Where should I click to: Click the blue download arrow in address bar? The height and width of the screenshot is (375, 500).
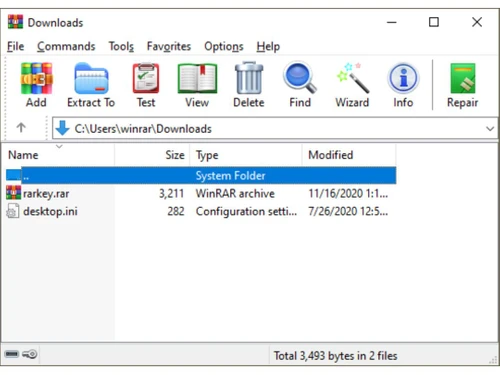pos(62,128)
